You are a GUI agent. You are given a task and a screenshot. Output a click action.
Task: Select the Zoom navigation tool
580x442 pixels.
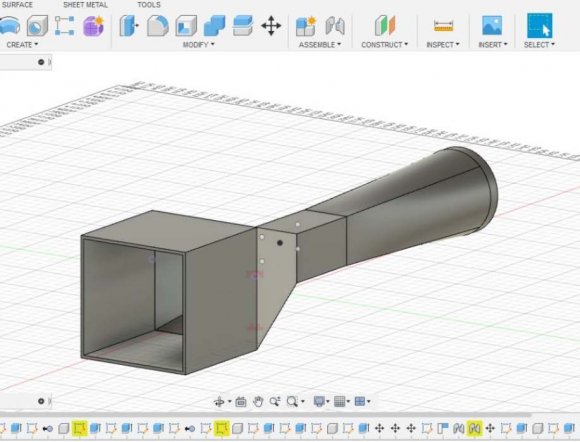[x=275, y=401]
